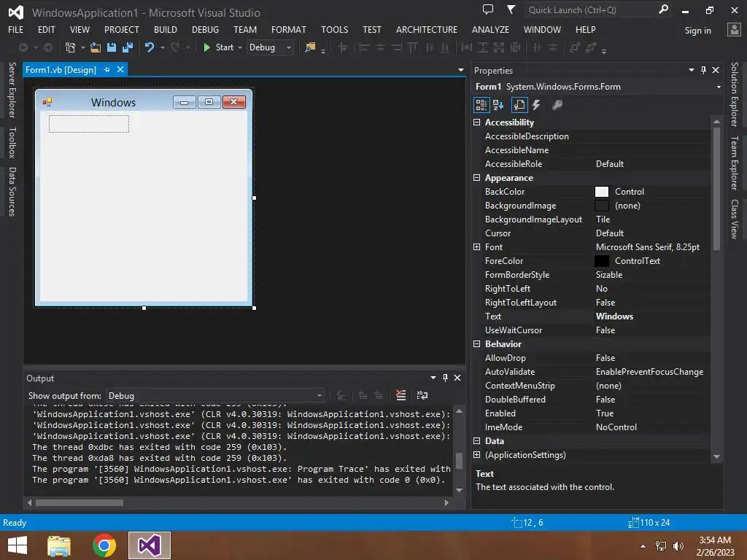
Task: Open the Class View side tab
Action: click(x=735, y=219)
